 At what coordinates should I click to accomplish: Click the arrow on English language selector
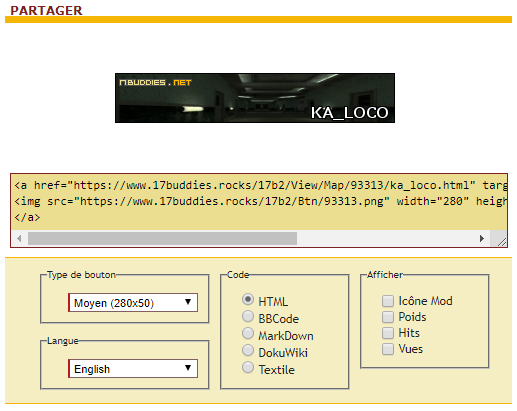[188, 368]
